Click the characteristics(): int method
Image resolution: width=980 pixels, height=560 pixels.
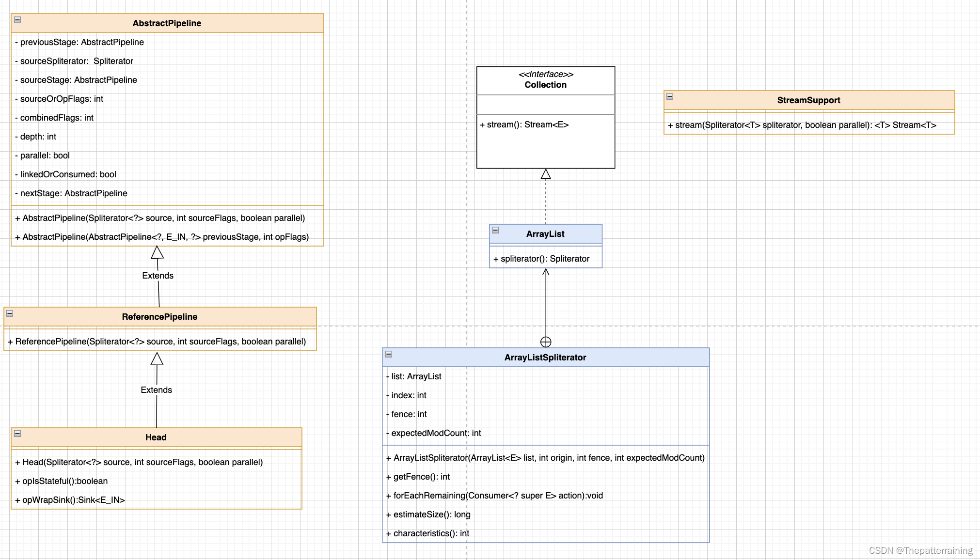pyautogui.click(x=546, y=533)
